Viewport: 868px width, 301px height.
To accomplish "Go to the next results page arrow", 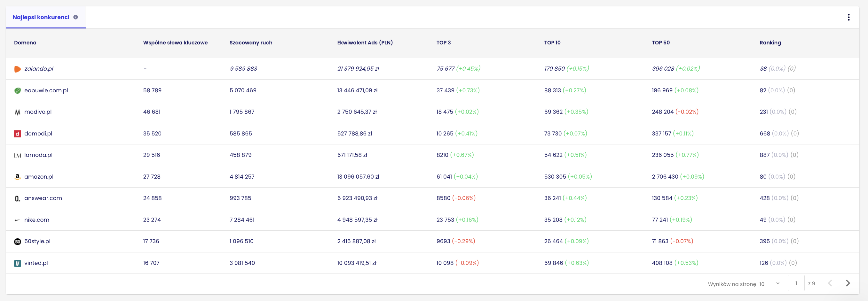I will [x=848, y=283].
